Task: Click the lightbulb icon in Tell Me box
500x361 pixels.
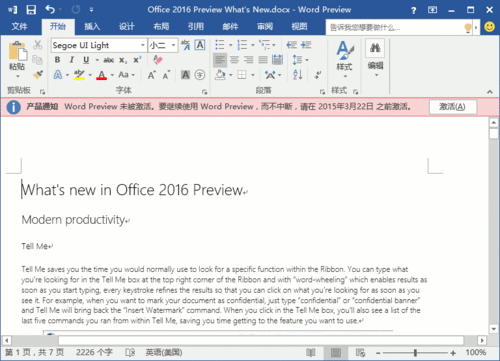Action: tap(468, 28)
